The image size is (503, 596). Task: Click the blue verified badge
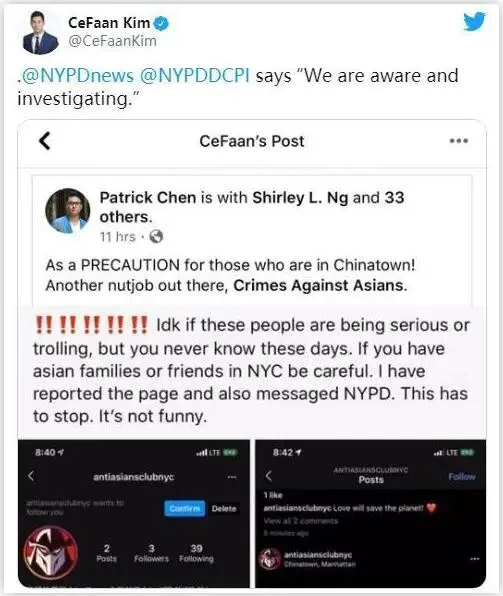pyautogui.click(x=161, y=24)
